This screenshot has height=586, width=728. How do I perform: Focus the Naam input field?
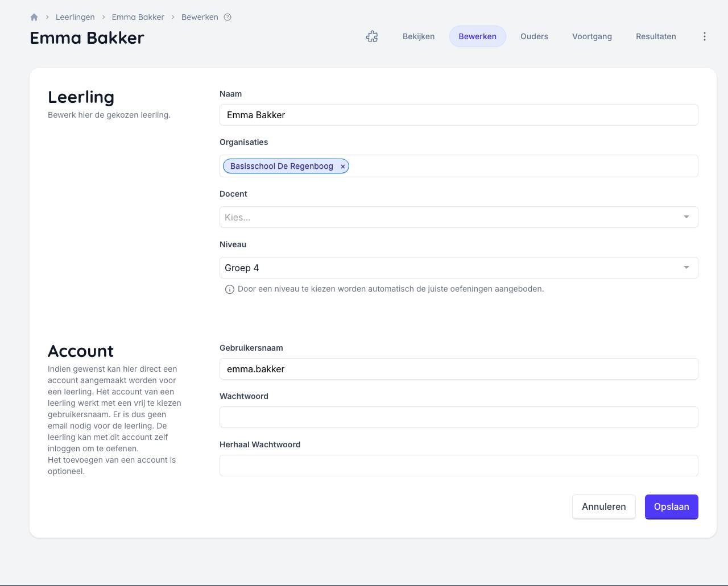tap(458, 115)
